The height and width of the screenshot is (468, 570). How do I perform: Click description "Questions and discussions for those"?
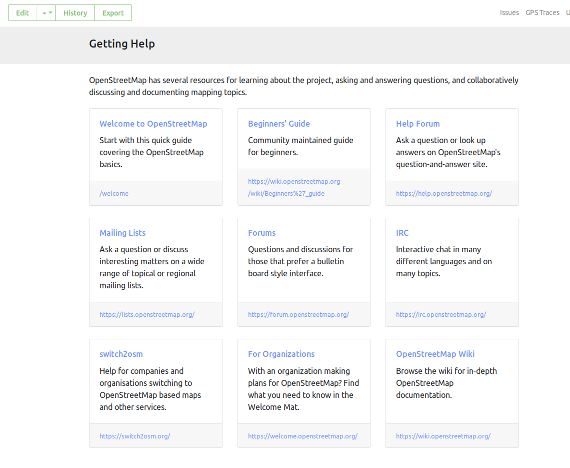tap(300, 261)
